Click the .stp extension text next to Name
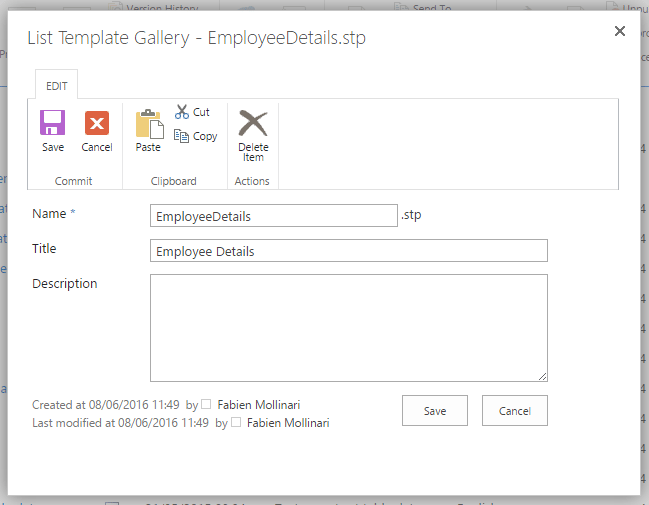 coord(411,215)
